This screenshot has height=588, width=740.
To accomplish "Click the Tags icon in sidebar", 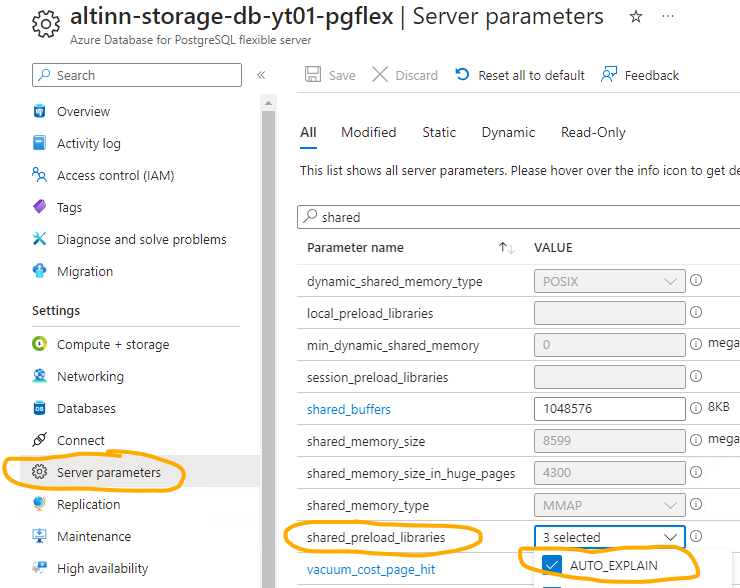I will 40,208.
